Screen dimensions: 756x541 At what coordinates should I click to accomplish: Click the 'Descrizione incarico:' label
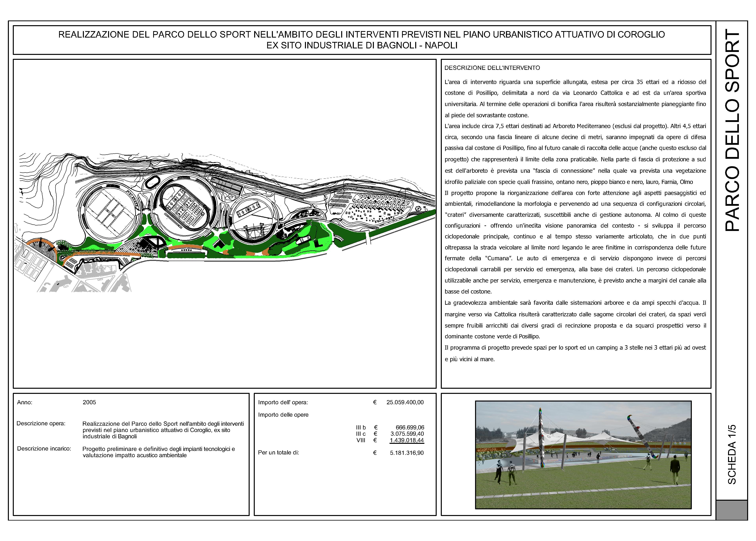tap(44, 449)
